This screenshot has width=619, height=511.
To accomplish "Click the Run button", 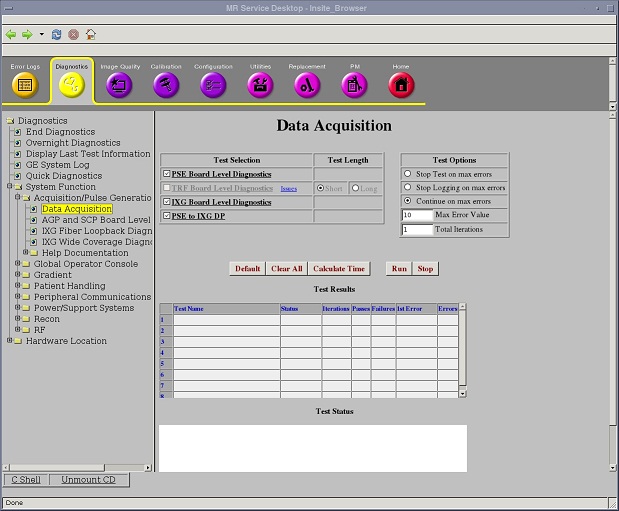I will (398, 269).
